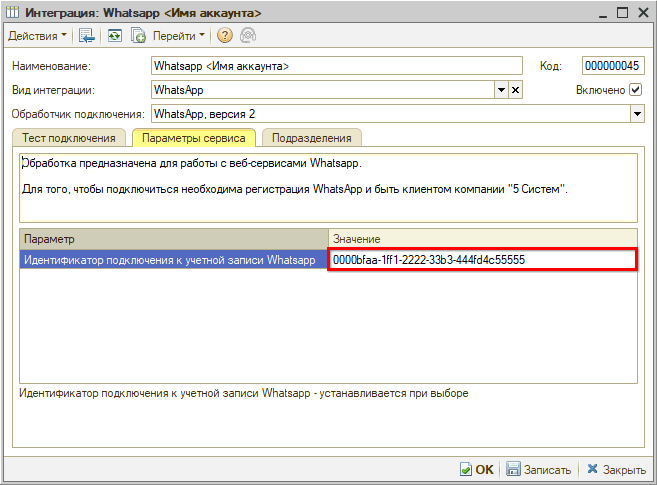Click the create-based-on toolbar icon
The height and width of the screenshot is (485, 657).
[x=139, y=36]
